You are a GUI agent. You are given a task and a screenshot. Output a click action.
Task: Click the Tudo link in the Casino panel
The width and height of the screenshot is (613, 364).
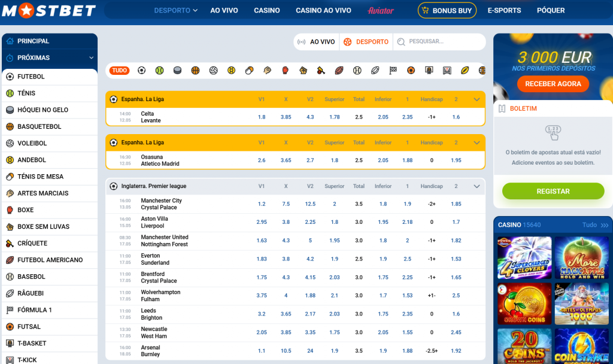tap(589, 225)
